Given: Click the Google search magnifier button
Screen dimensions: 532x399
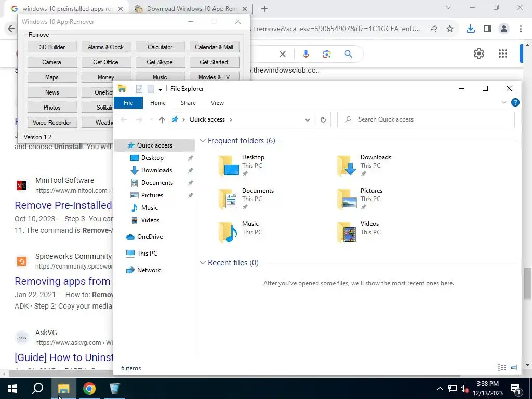Looking at the screenshot, I should coord(349,54).
